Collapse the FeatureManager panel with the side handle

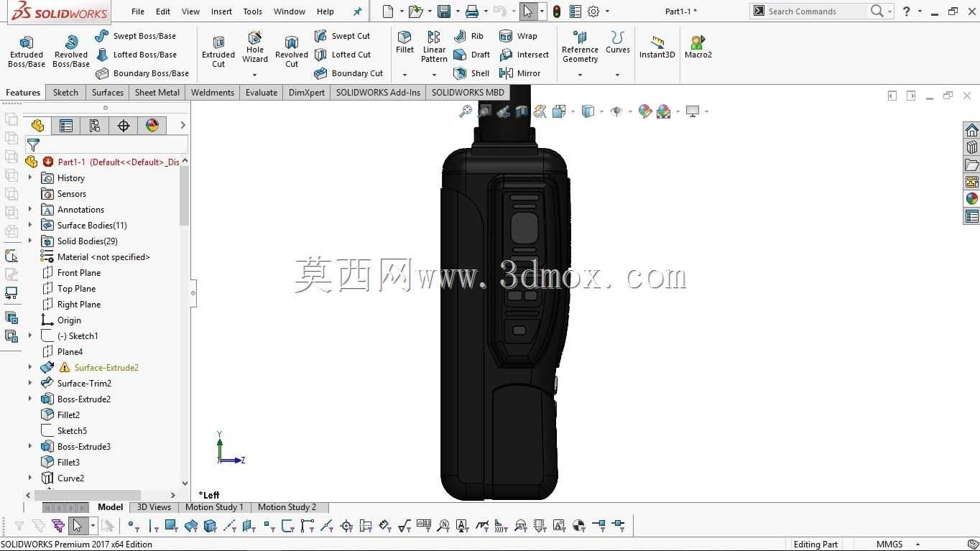tap(193, 293)
